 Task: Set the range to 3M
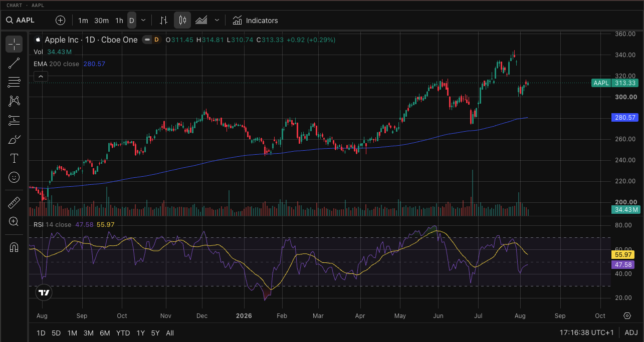coord(89,333)
